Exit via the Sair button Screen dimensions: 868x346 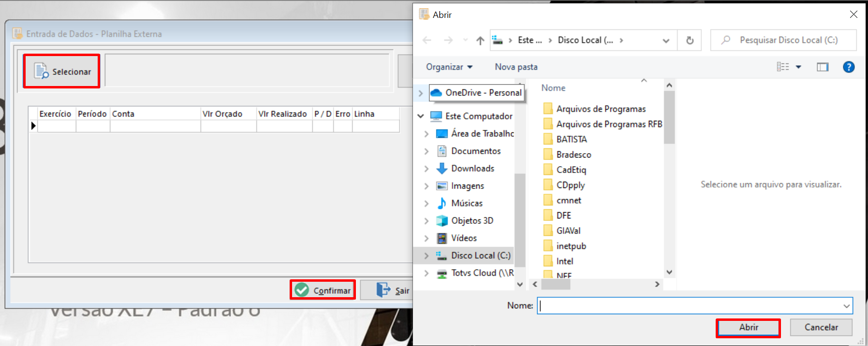point(392,290)
